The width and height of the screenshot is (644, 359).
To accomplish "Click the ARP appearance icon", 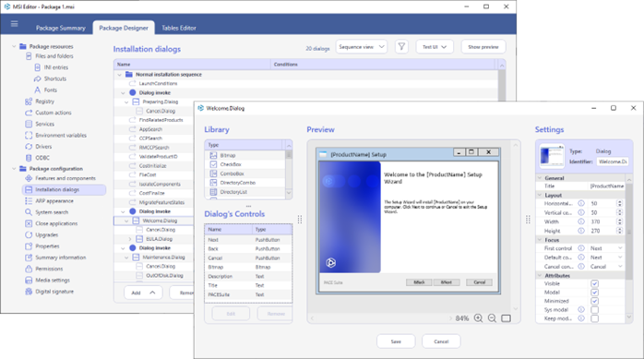I will [x=29, y=201].
